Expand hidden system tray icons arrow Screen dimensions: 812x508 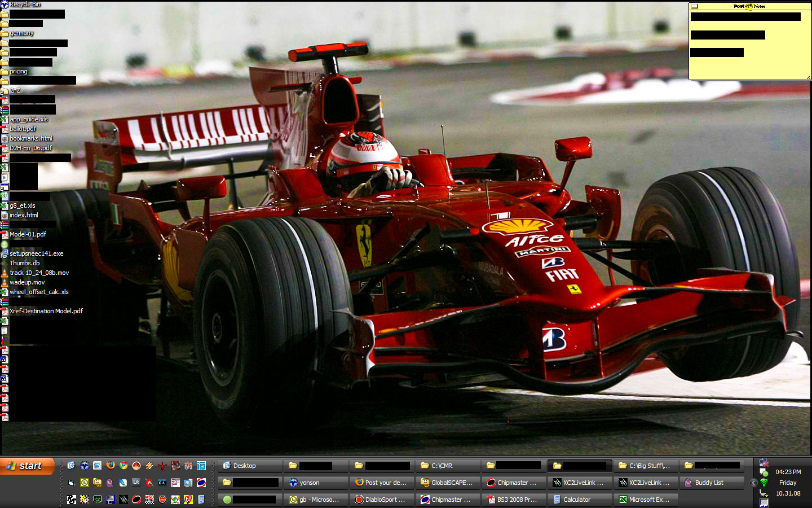point(754,483)
